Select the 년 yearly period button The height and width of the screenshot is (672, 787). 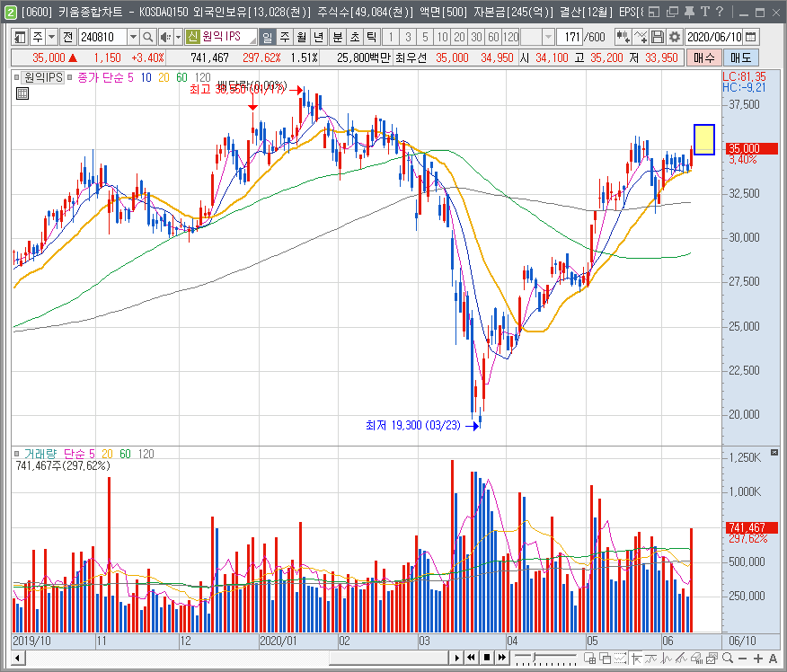tap(318, 37)
